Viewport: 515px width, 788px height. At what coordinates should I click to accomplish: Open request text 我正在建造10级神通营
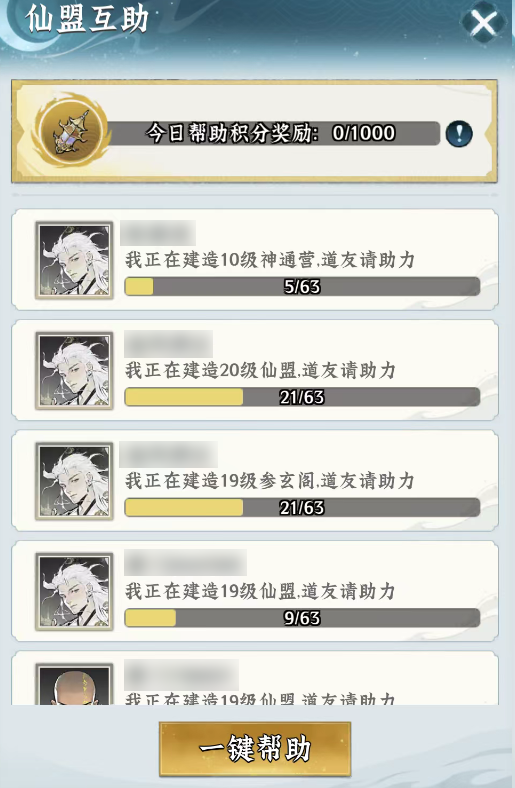pos(270,260)
